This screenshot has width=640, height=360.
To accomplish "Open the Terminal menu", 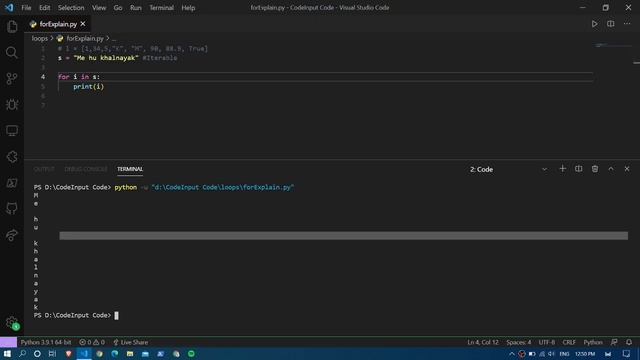I will [x=161, y=8].
